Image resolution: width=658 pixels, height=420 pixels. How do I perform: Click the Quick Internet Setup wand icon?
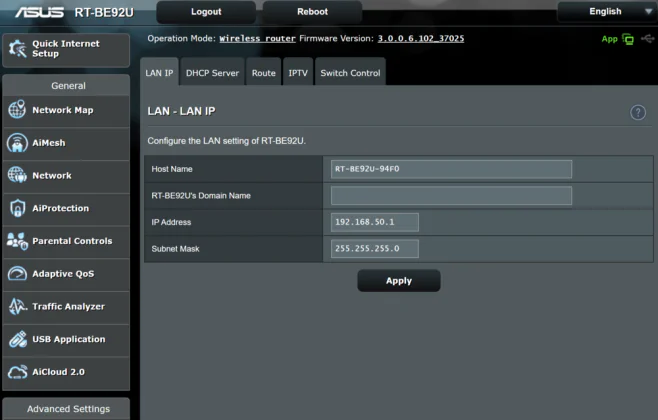pos(18,49)
